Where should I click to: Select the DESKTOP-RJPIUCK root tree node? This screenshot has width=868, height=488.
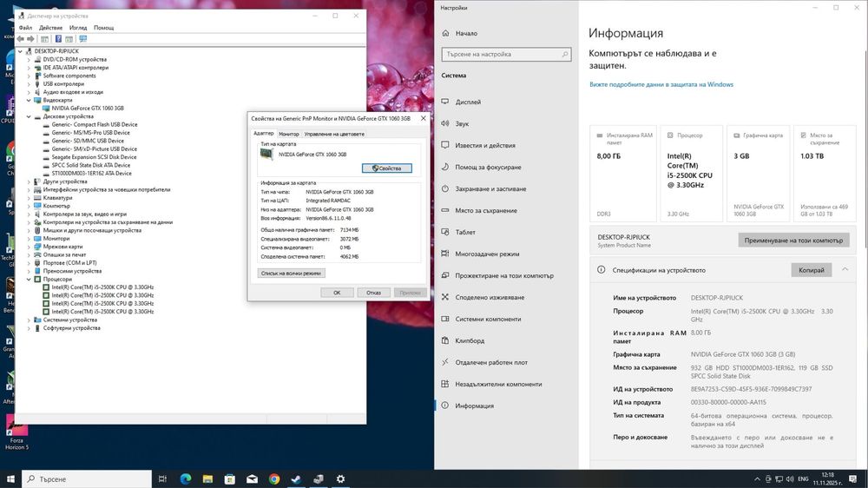click(56, 51)
